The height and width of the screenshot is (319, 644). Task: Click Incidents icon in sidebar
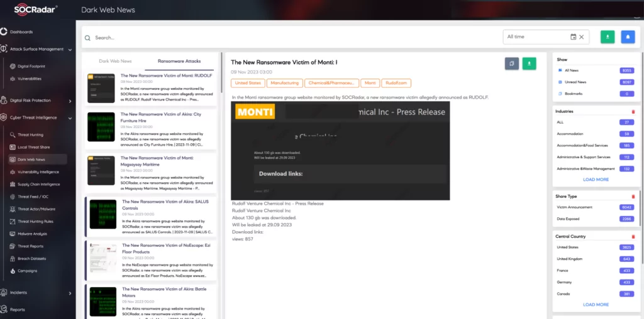point(4,293)
